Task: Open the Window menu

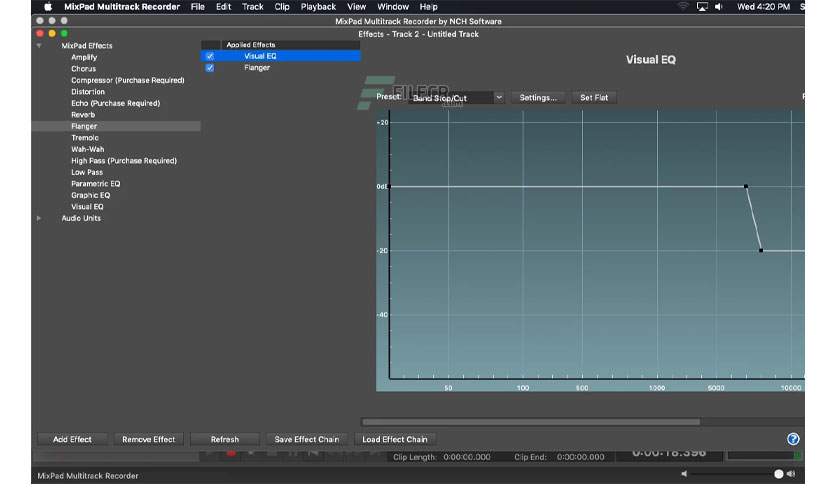Action: [393, 7]
